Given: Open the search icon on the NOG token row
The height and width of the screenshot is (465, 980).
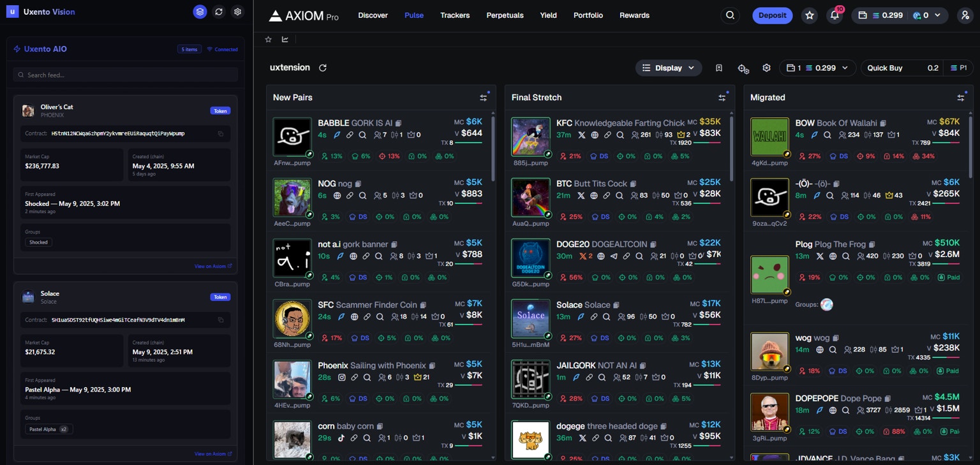Looking at the screenshot, I should point(364,195).
